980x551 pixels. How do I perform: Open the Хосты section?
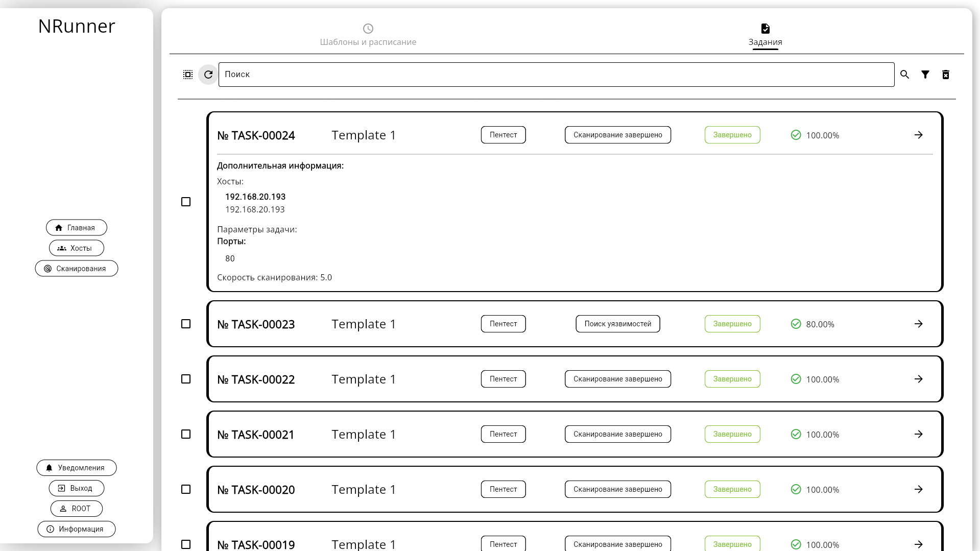77,248
